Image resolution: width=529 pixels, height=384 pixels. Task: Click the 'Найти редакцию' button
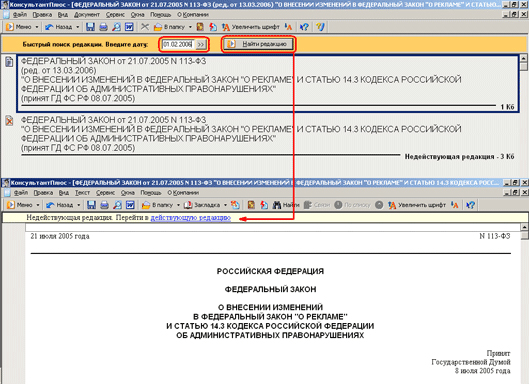click(x=259, y=44)
